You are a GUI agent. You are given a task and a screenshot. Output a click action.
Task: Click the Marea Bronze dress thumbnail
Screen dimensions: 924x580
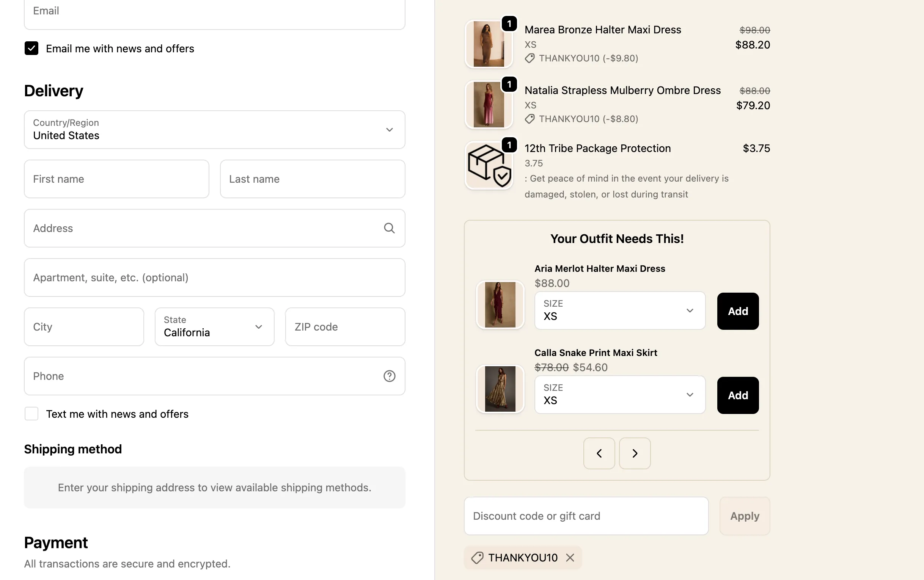point(489,44)
